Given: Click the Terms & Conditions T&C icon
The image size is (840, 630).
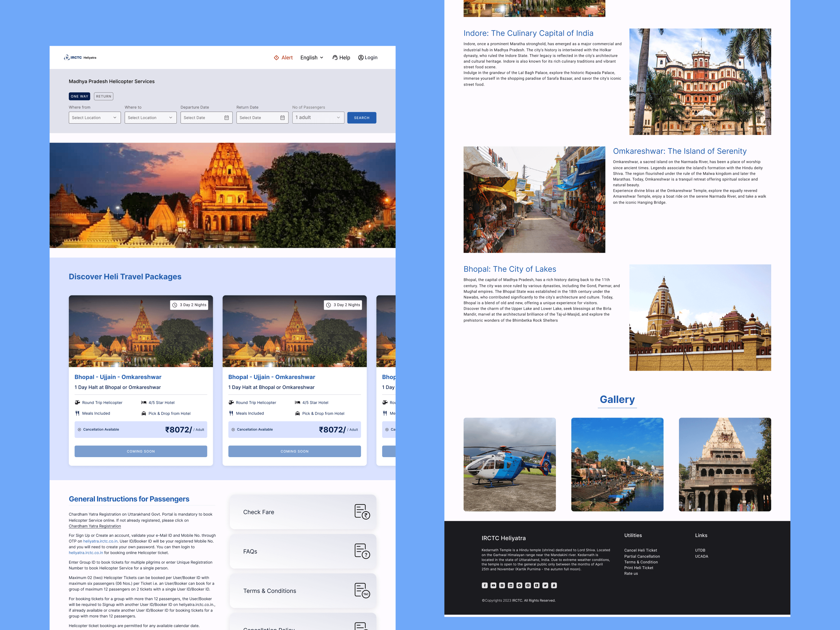Looking at the screenshot, I should (x=362, y=590).
